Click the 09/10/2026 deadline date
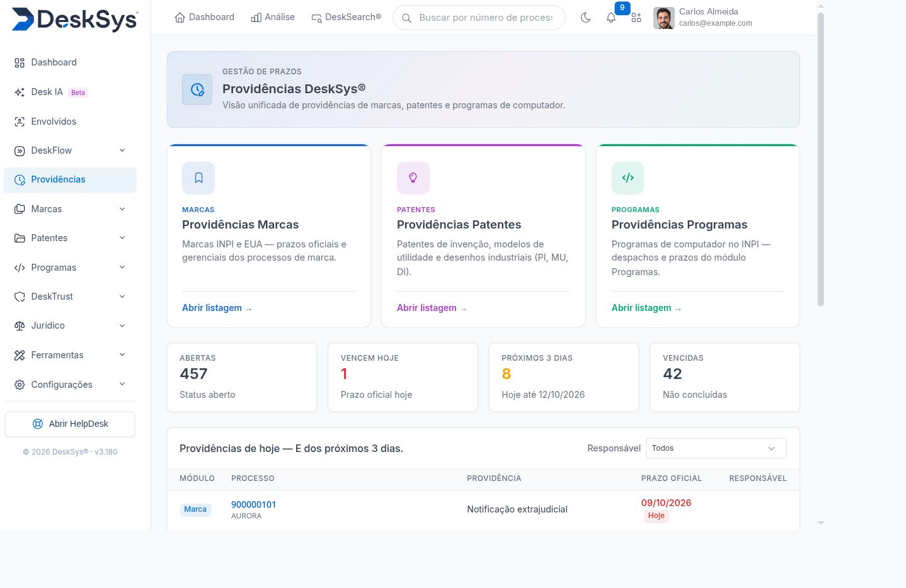Screen dimensions: 906x588 pyautogui.click(x=666, y=503)
